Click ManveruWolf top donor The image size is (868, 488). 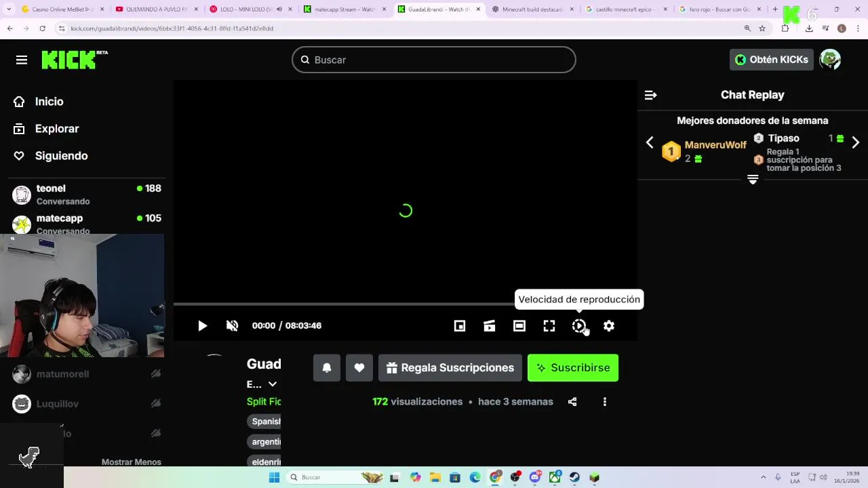click(x=715, y=145)
